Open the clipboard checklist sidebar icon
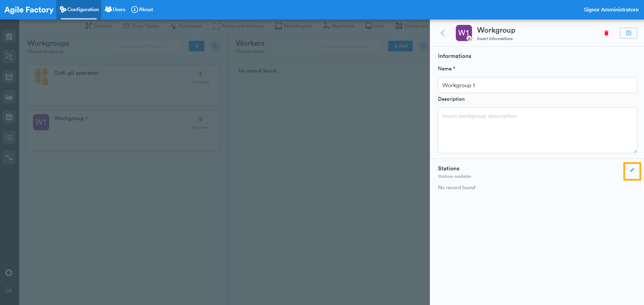This screenshot has height=305, width=644. pyautogui.click(x=9, y=36)
